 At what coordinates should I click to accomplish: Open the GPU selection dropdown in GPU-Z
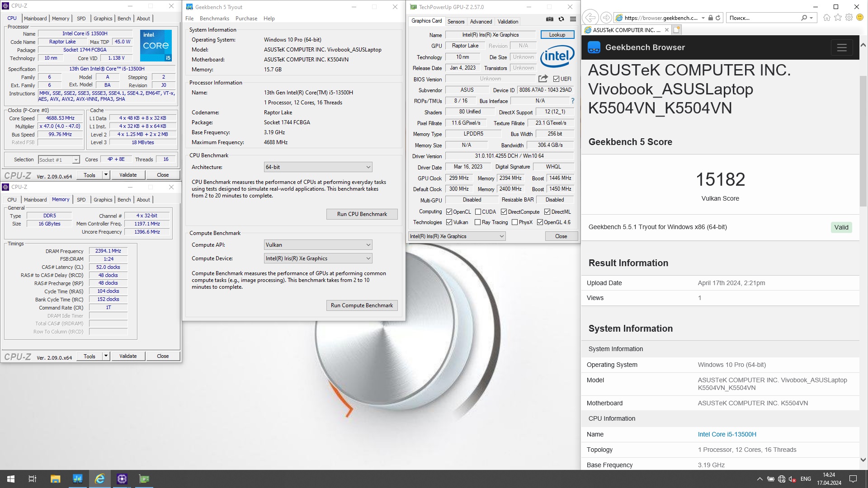click(x=457, y=236)
